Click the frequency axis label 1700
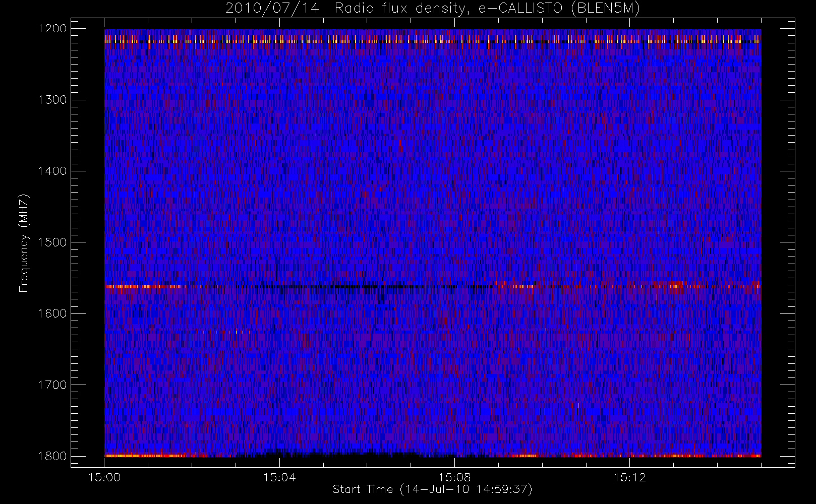The image size is (816, 504). click(52, 385)
